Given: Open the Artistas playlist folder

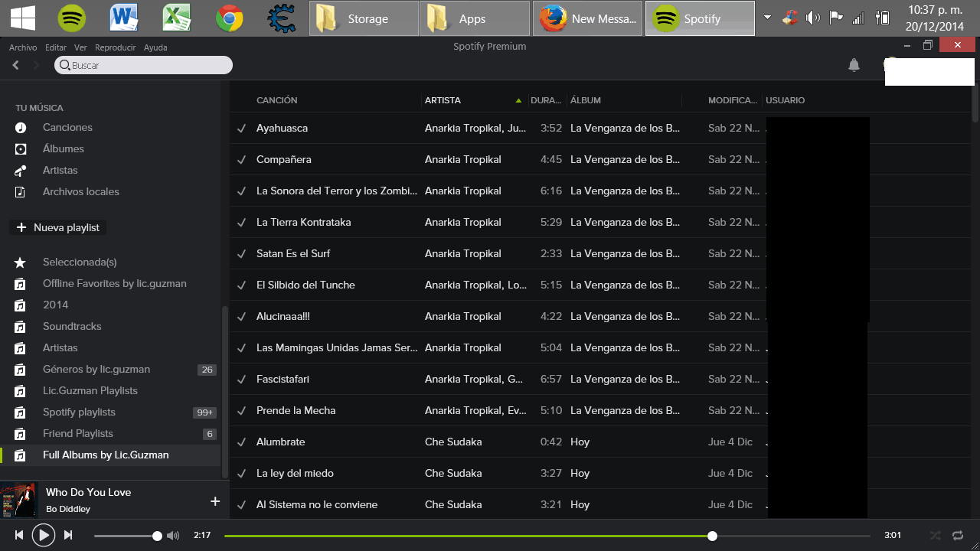Looking at the screenshot, I should pyautogui.click(x=60, y=348).
